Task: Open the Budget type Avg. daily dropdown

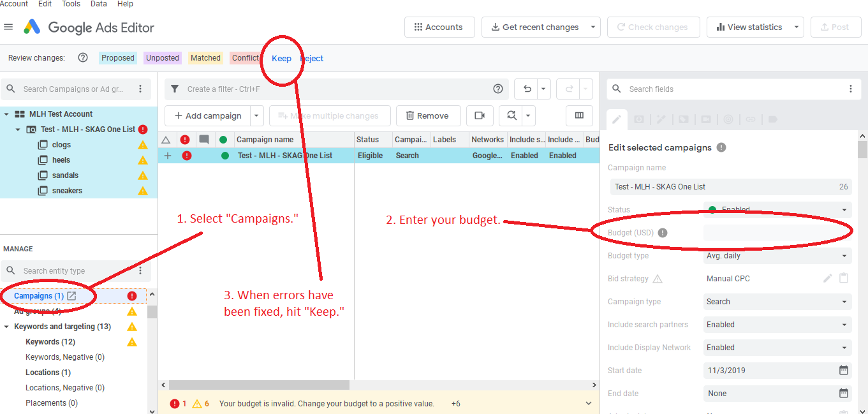Action: point(777,256)
